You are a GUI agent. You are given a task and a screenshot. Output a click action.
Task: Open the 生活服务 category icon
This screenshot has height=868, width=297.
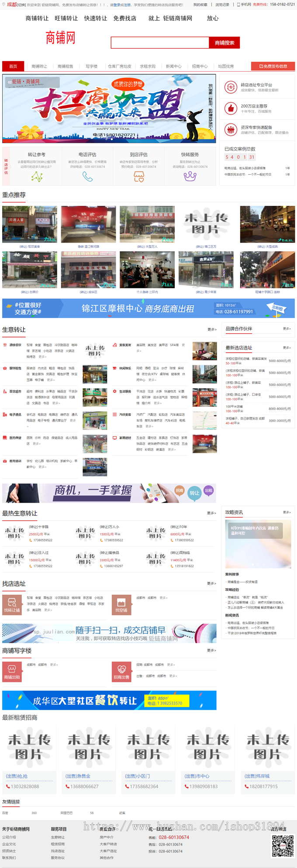pyautogui.click(x=115, y=391)
